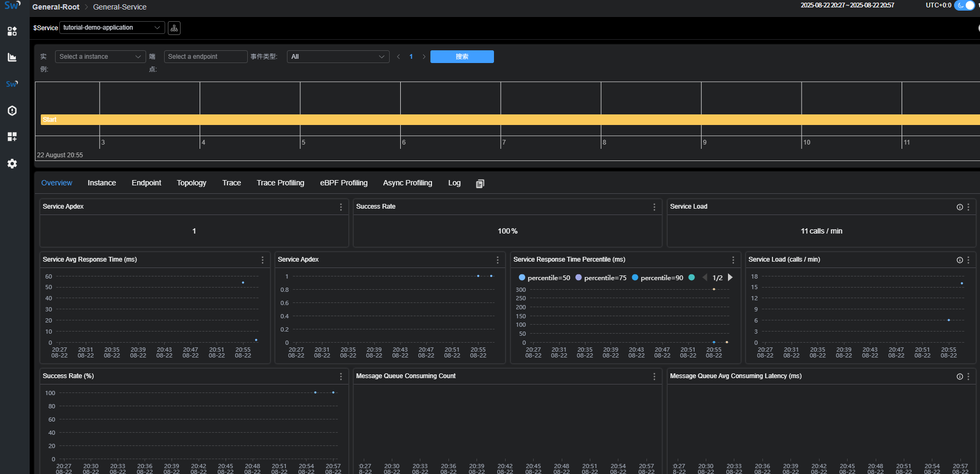Toggle the dark theme switch
This screenshot has width=980, height=474.
pyautogui.click(x=965, y=5)
